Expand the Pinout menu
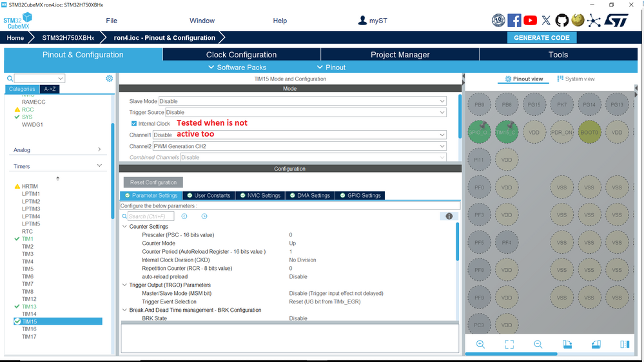The height and width of the screenshot is (362, 644). [331, 67]
